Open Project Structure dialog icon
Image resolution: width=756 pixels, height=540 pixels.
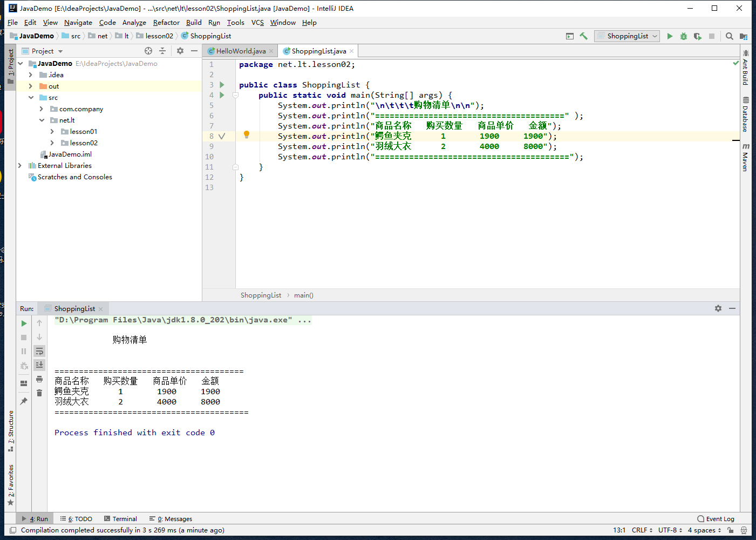[x=744, y=36]
